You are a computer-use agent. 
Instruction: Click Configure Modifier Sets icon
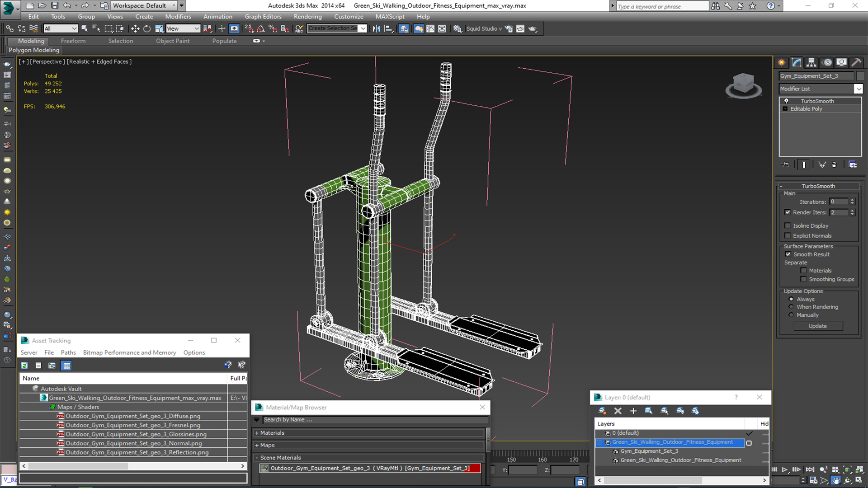(853, 164)
